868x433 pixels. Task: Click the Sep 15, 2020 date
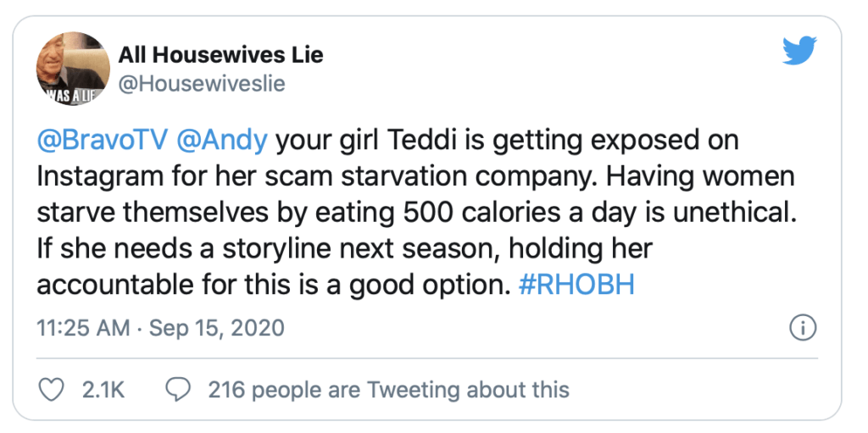(x=216, y=328)
